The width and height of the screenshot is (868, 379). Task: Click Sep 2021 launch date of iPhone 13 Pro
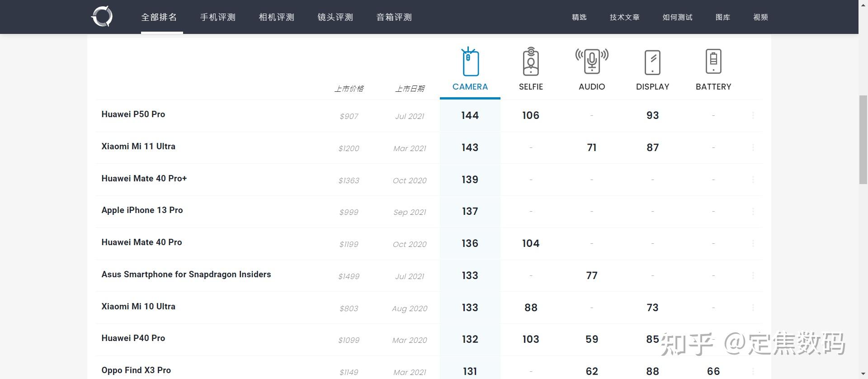pos(410,213)
